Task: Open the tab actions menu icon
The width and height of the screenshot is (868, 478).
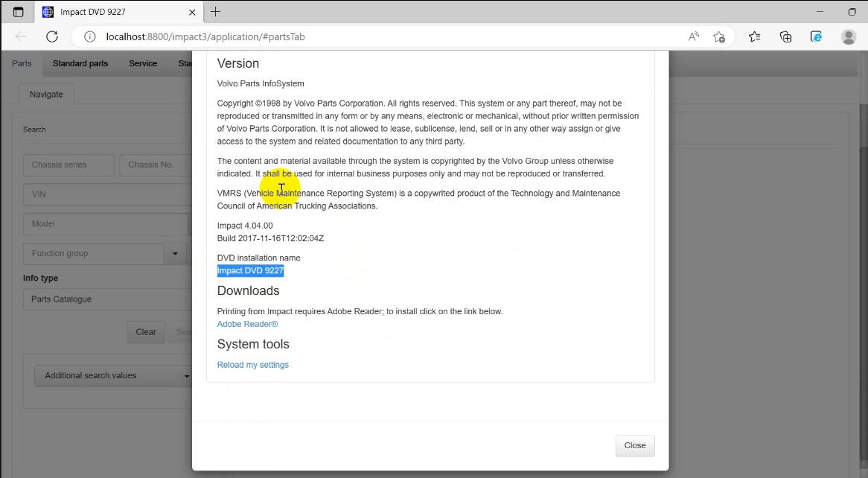Action: (x=19, y=12)
